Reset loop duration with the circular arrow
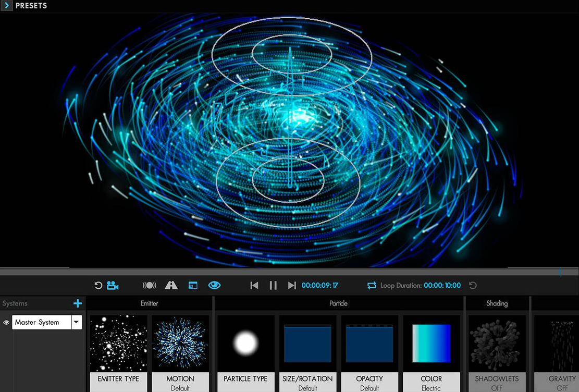Image resolution: width=579 pixels, height=392 pixels. coord(473,285)
